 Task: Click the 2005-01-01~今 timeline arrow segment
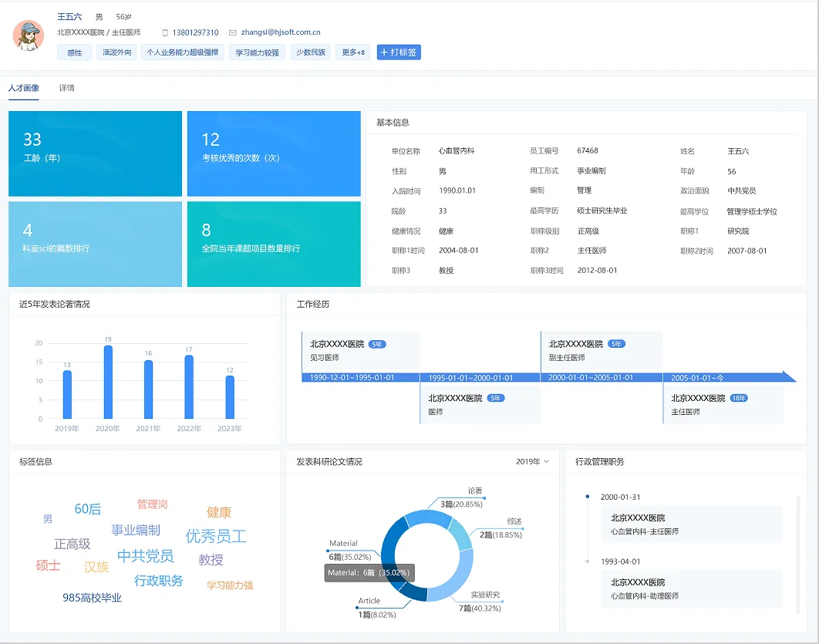point(725,377)
